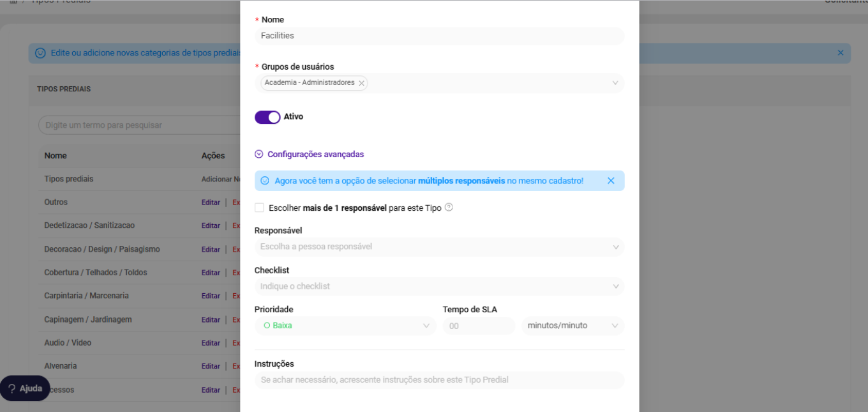Click help icon beside mais de 1 responsável

pos(449,208)
